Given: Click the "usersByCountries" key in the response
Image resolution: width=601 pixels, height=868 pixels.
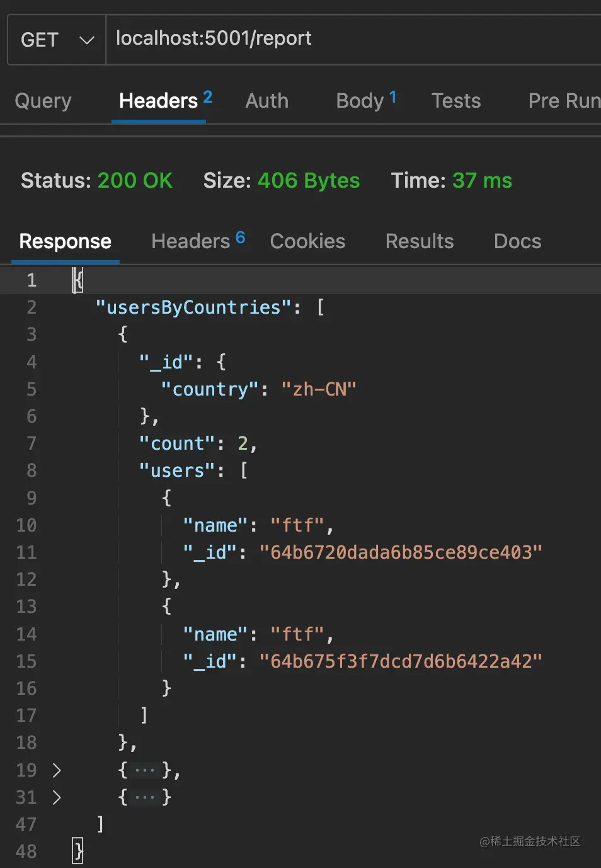Looking at the screenshot, I should (193, 307).
